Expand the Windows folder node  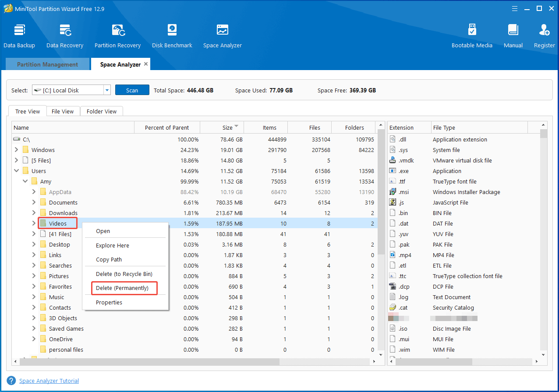click(17, 150)
